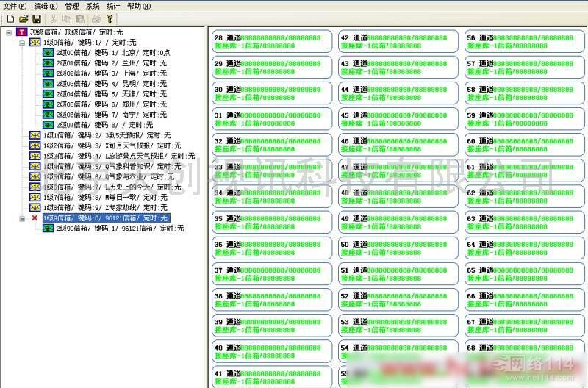
Task: Click channel 28 status box
Action: (x=271, y=41)
